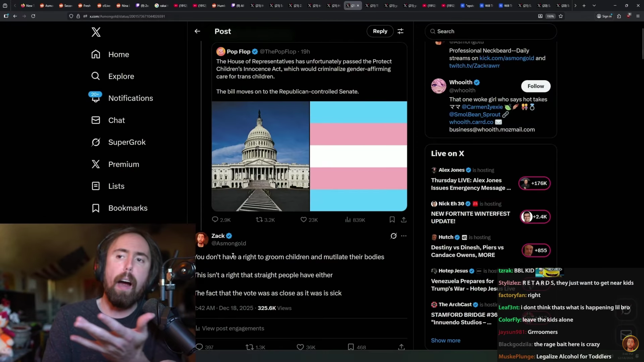
Task: Click the 150% zoom level indicator
Action: point(550,16)
